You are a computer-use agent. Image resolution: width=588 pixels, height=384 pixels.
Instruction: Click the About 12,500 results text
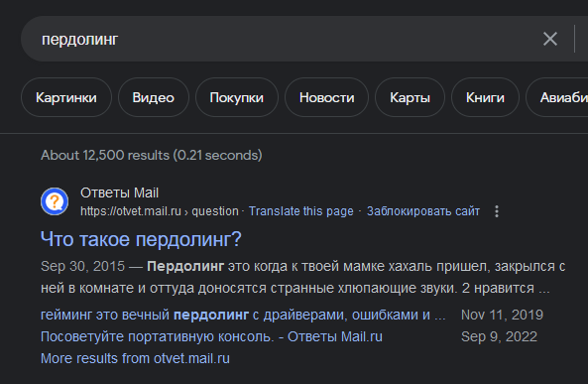coord(151,155)
